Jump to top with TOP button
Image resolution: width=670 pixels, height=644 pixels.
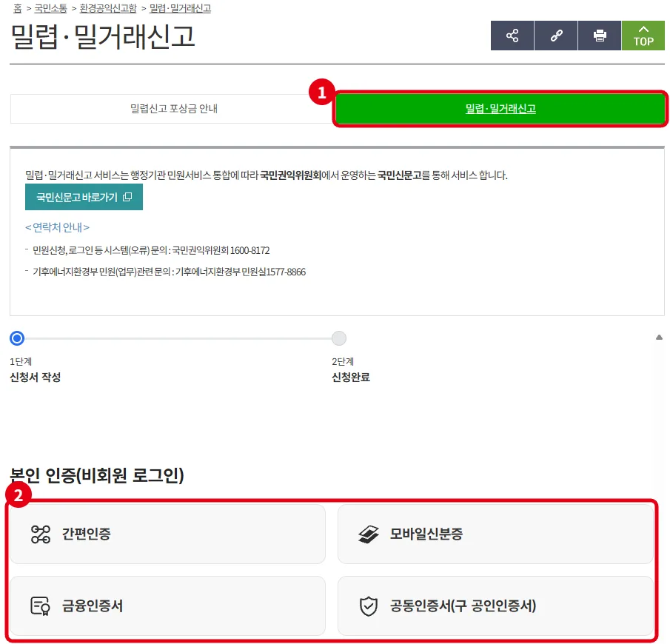(x=643, y=36)
